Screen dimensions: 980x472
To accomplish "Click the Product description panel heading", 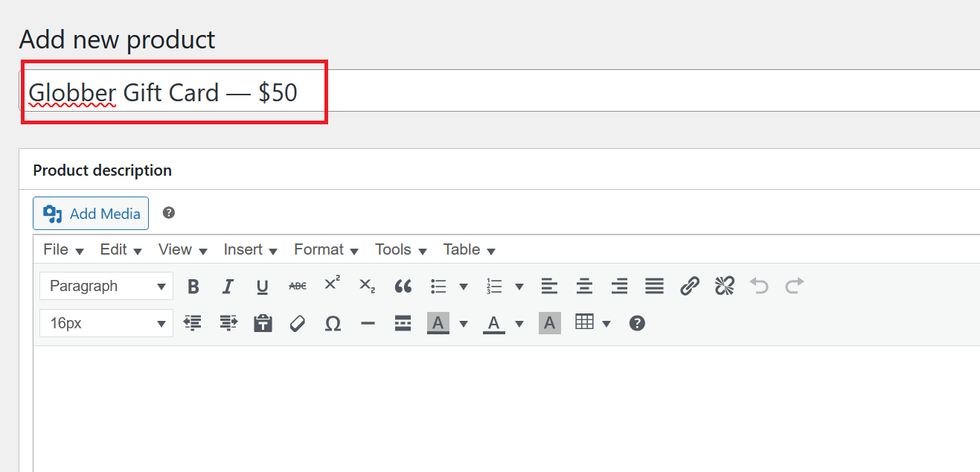I will click(103, 170).
